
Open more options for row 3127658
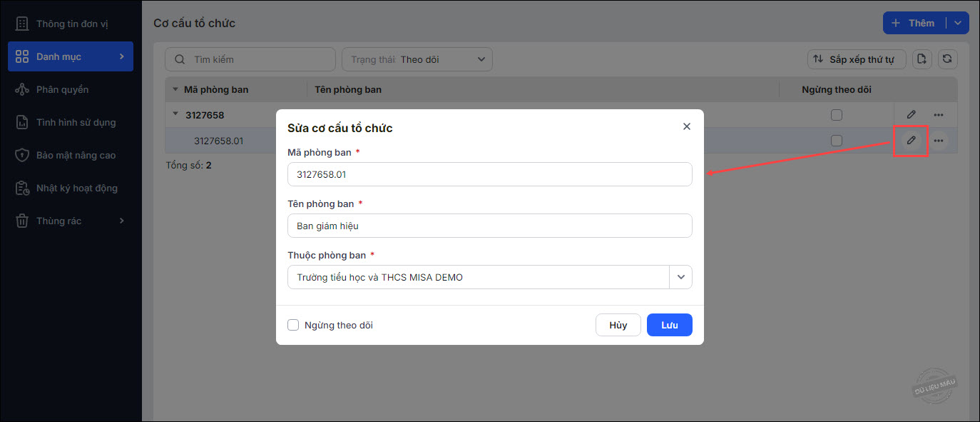tap(938, 115)
